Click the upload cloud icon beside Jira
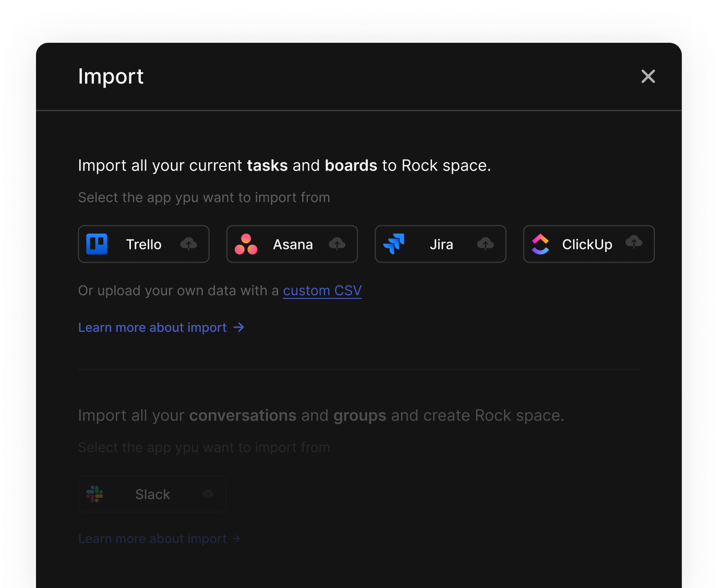Image resolution: width=719 pixels, height=588 pixels. tap(485, 244)
